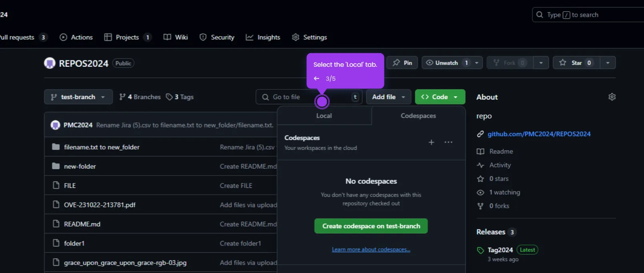The height and width of the screenshot is (273, 644).
Task: Open the Actions tab
Action: point(76,37)
